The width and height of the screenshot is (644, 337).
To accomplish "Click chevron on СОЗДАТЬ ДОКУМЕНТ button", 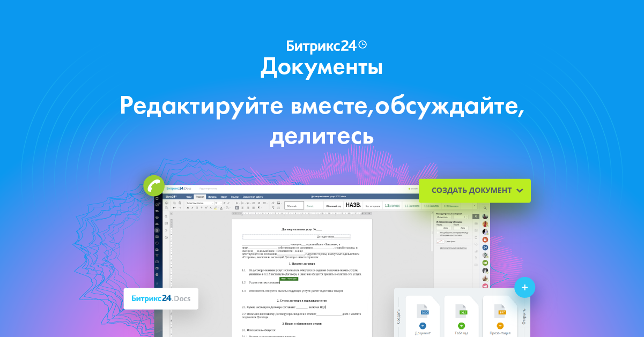I will coord(520,190).
